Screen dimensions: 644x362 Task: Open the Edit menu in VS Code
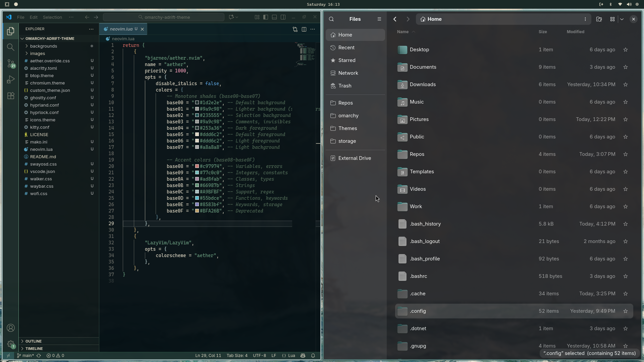point(34,17)
